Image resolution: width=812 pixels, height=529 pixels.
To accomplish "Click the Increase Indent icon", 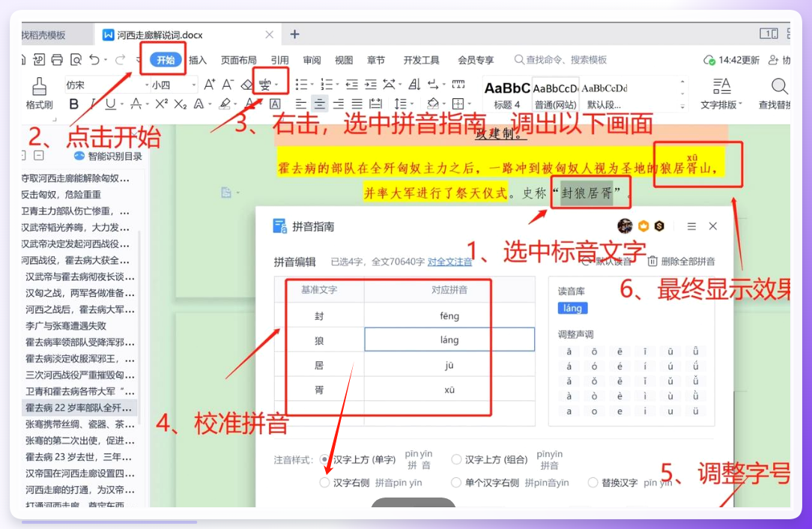I will click(x=371, y=85).
